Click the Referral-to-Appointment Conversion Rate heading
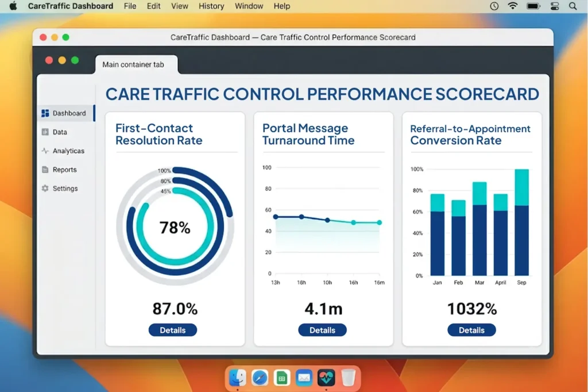The width and height of the screenshot is (588, 392). tap(470, 134)
